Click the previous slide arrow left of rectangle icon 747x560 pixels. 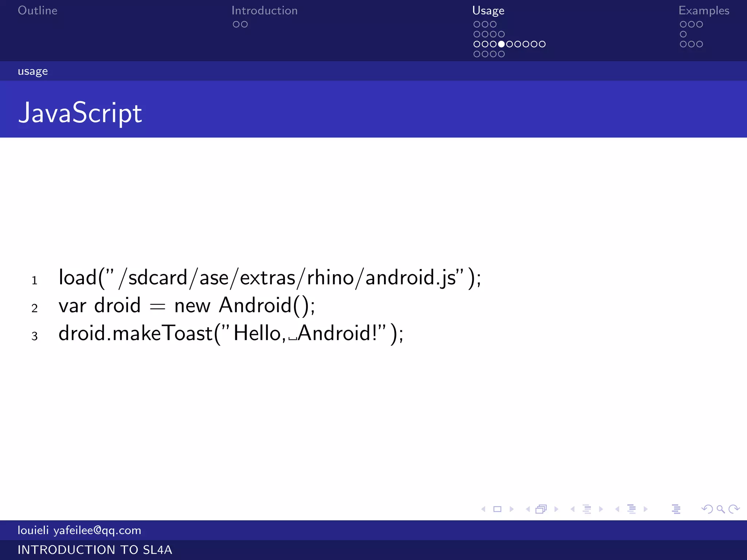(483, 509)
